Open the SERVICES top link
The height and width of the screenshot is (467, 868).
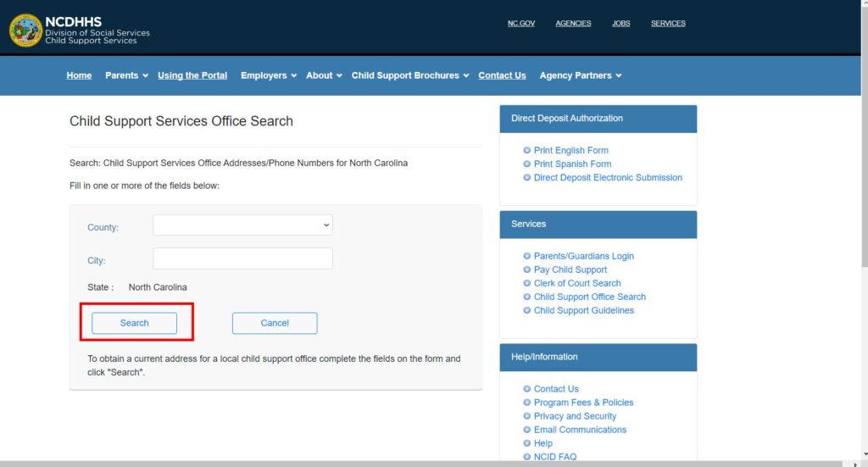(668, 23)
